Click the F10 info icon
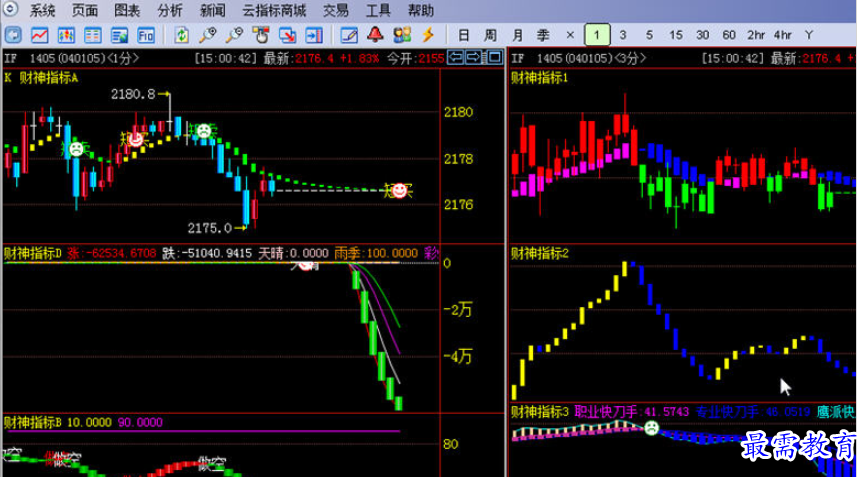The width and height of the screenshot is (865, 477). coord(146,35)
